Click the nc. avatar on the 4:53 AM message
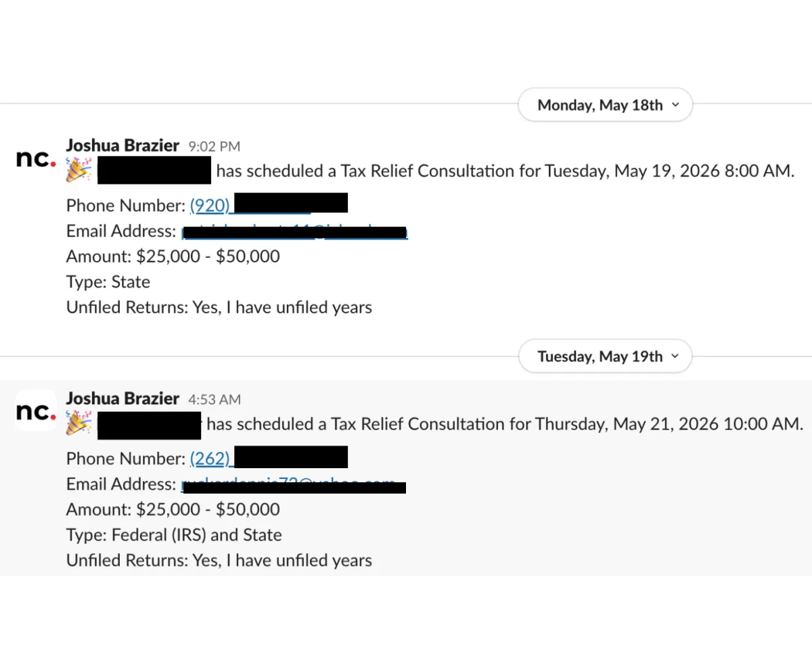Image resolution: width=812 pixels, height=669 pixels. [36, 411]
